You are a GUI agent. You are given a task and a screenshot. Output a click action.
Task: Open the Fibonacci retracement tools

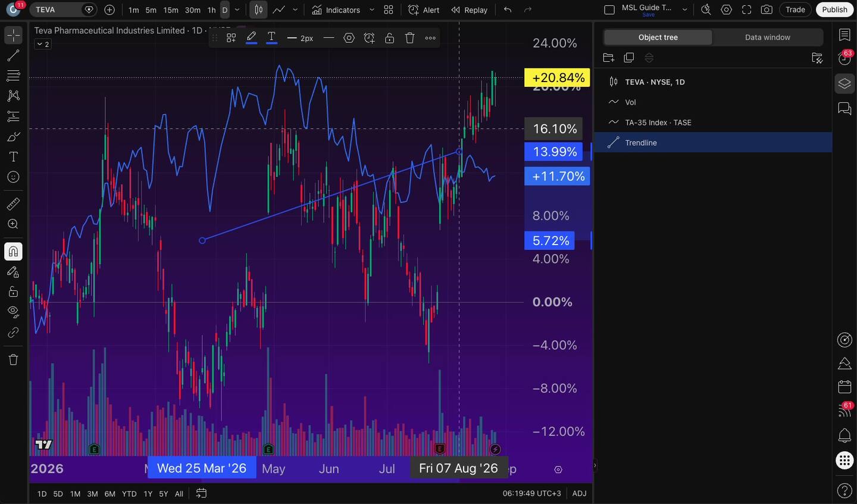click(x=13, y=76)
